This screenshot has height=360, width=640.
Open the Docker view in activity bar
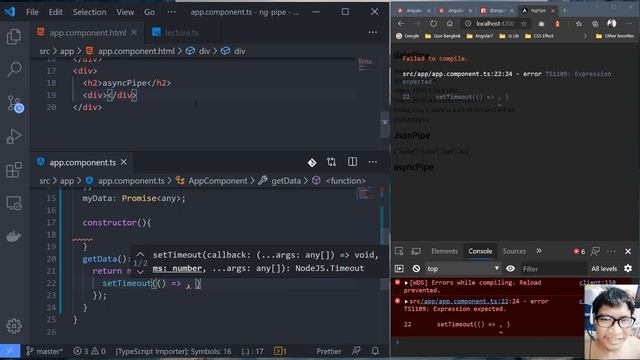(x=14, y=236)
